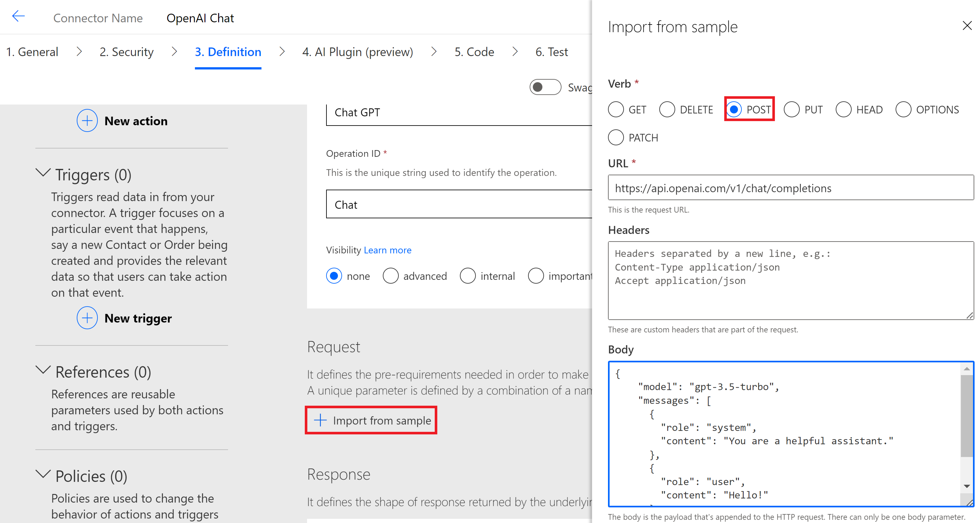Open the Visibility Learn more link
The height and width of the screenshot is (523, 980).
tap(387, 250)
